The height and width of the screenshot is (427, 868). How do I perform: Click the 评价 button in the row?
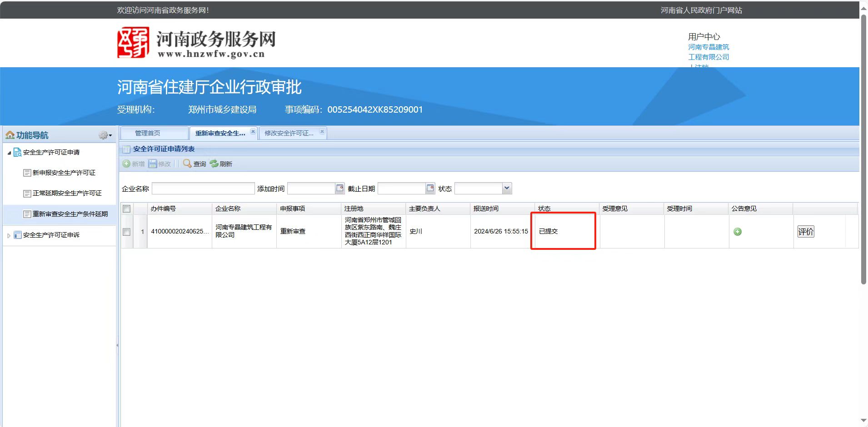click(805, 232)
